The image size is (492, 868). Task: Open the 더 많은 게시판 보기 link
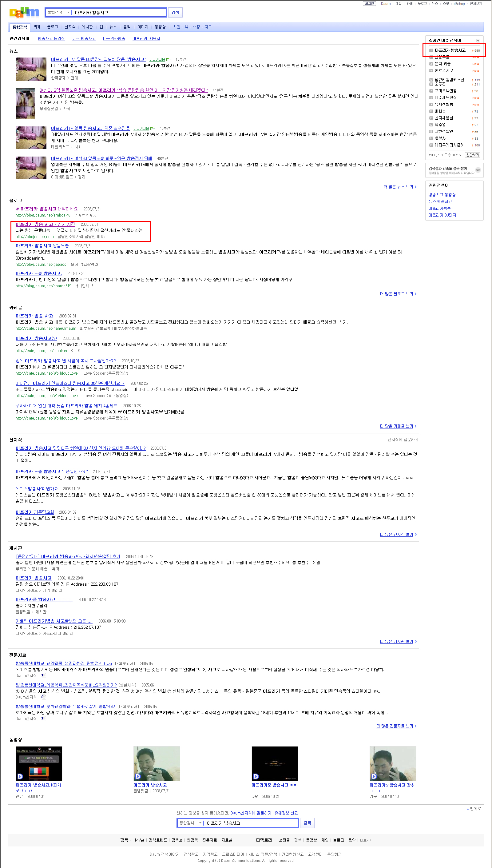(396, 642)
